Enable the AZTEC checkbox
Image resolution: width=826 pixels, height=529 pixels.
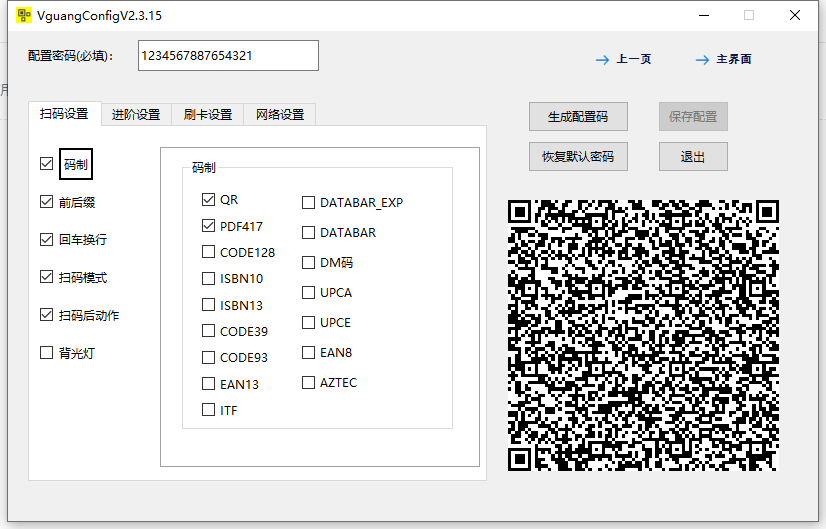pos(308,383)
